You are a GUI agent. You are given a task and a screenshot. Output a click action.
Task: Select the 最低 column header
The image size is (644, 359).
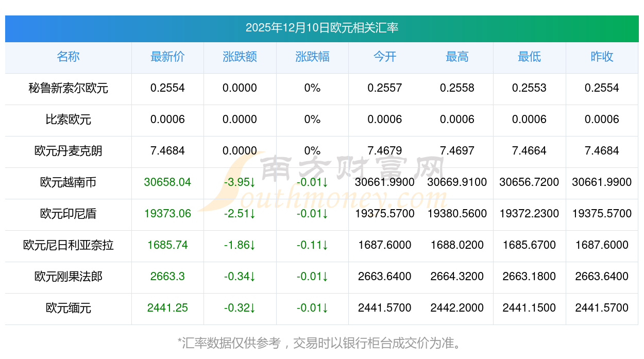(529, 57)
